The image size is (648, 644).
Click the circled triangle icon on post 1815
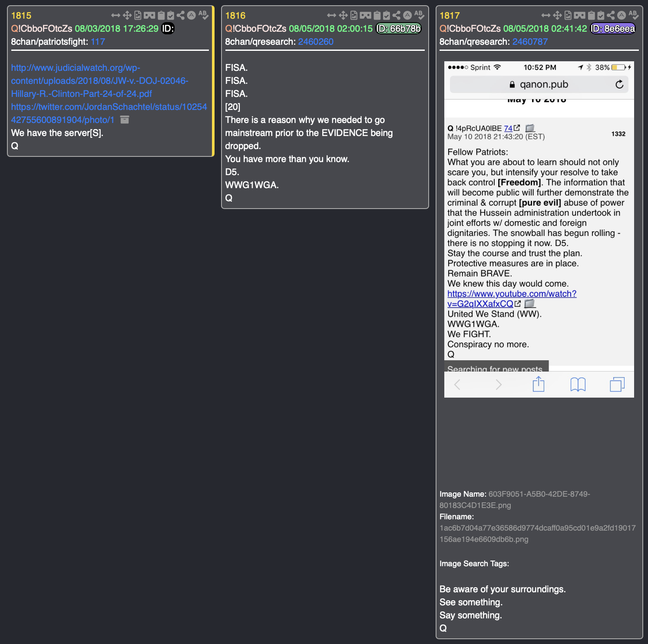click(191, 16)
